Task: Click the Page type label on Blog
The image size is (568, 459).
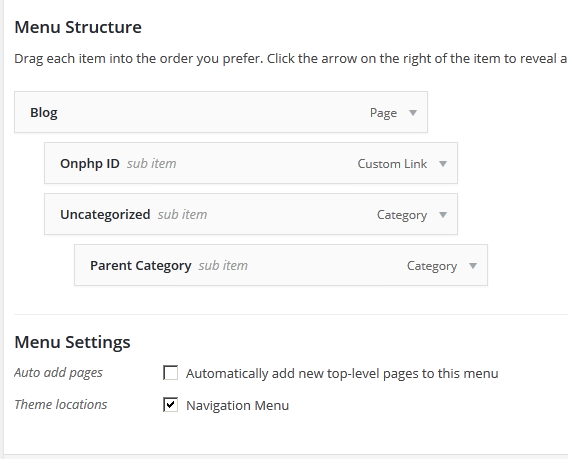Action: click(383, 113)
